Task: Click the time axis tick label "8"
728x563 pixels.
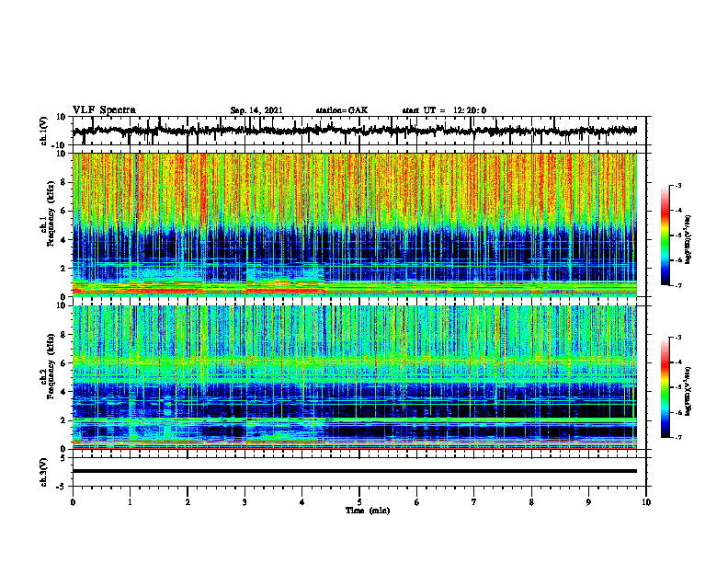Action: [x=531, y=502]
